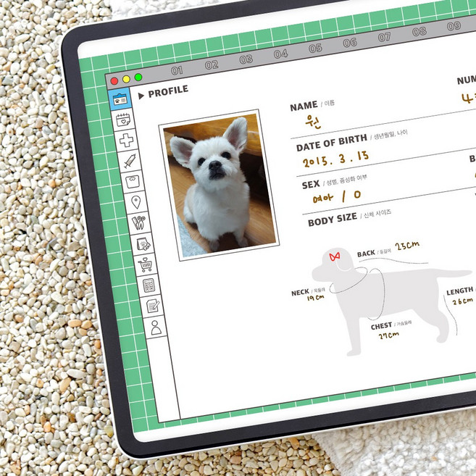
Task: Tap the BACK measurement 23cm
Action: pos(407,246)
